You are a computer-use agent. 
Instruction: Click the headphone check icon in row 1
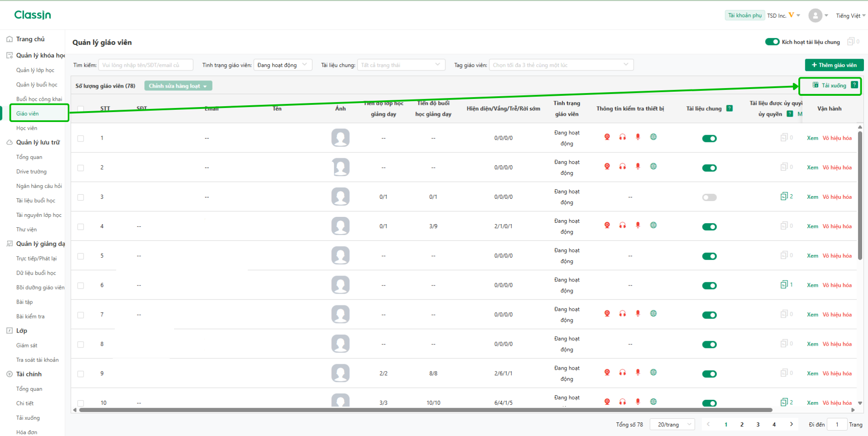[x=623, y=137]
